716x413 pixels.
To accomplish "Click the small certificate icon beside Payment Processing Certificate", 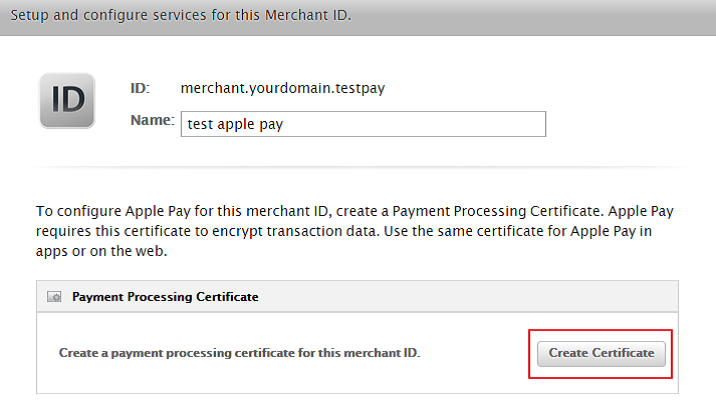I will 54,297.
